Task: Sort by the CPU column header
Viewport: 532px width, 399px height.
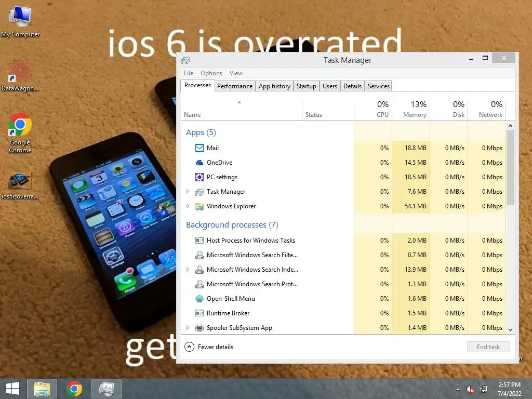Action: (x=373, y=110)
